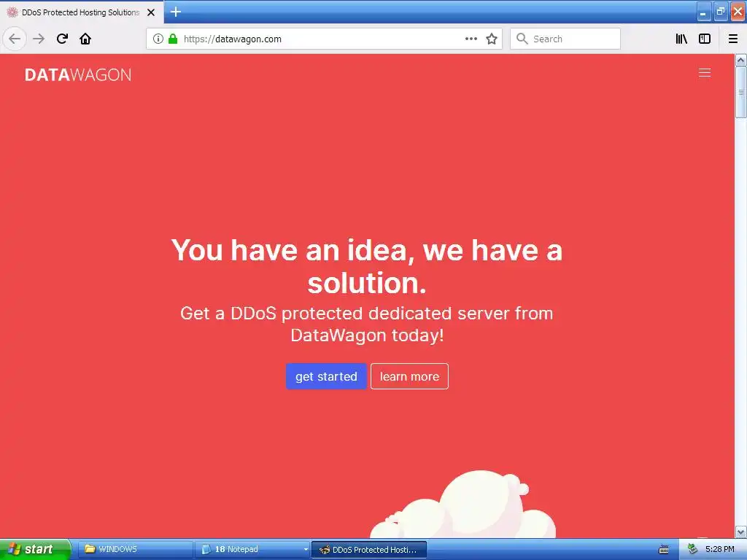Screen dimensions: 747x560
Task: Switch to the WINDOWS folder taskbar item
Action: click(x=135, y=549)
